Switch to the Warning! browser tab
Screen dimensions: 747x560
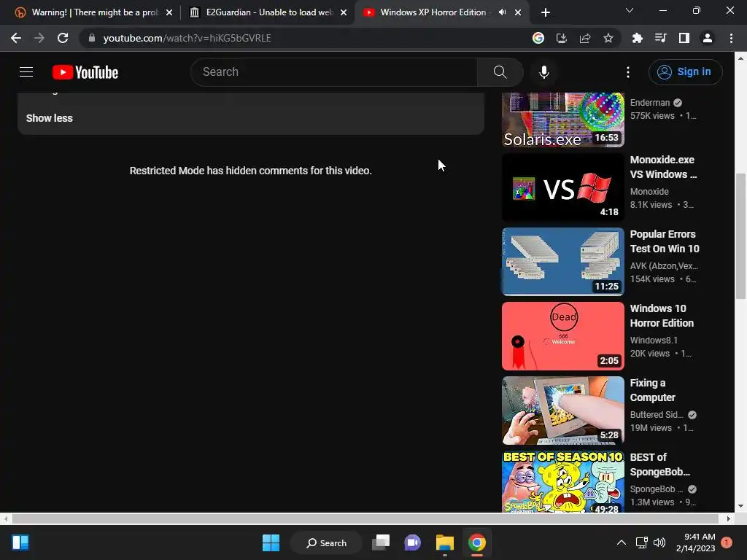[94, 12]
